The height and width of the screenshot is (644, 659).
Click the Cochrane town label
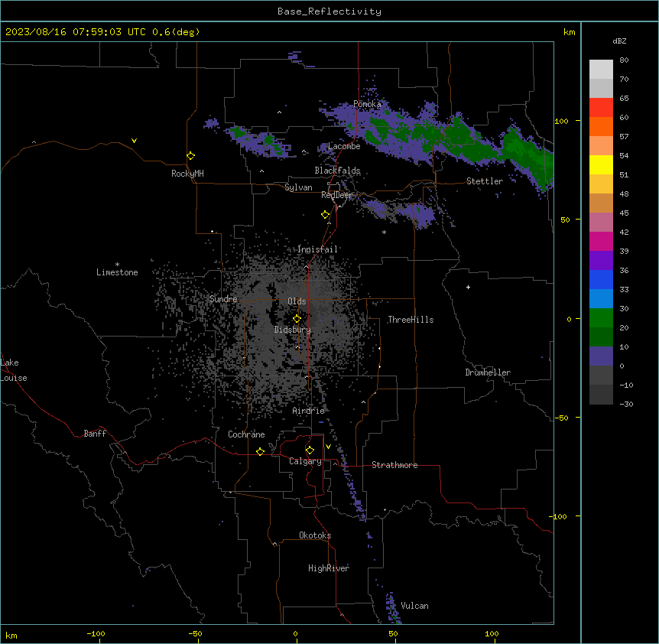click(x=246, y=434)
